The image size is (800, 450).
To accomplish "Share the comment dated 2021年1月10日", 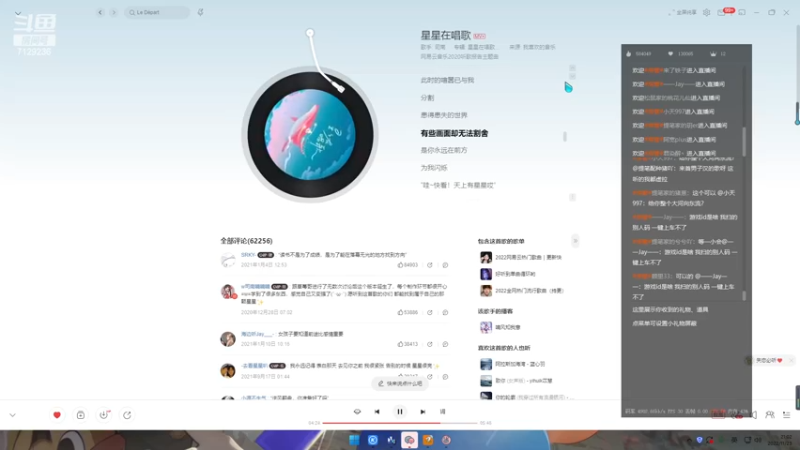I will click(x=430, y=344).
